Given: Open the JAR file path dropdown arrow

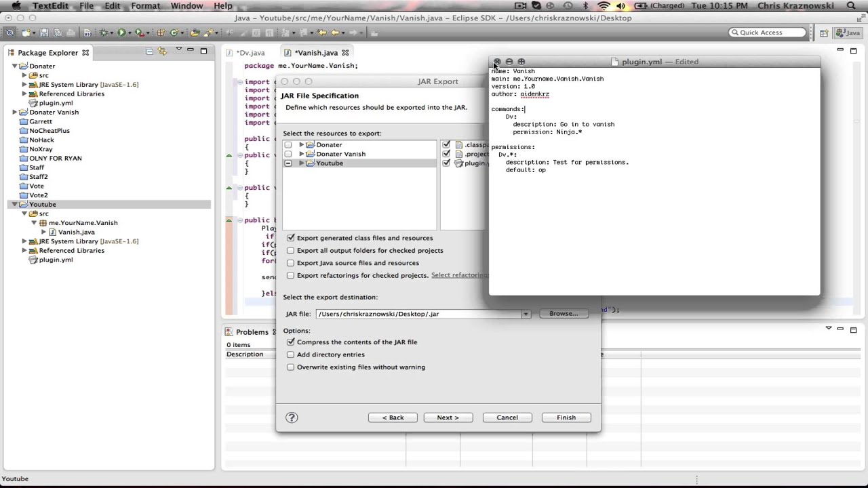Looking at the screenshot, I should [x=525, y=314].
